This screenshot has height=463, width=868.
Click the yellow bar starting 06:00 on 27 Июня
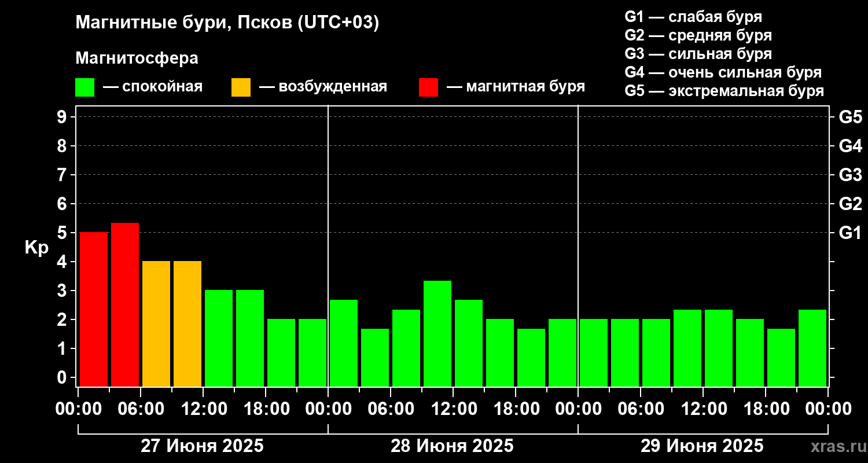(x=156, y=324)
